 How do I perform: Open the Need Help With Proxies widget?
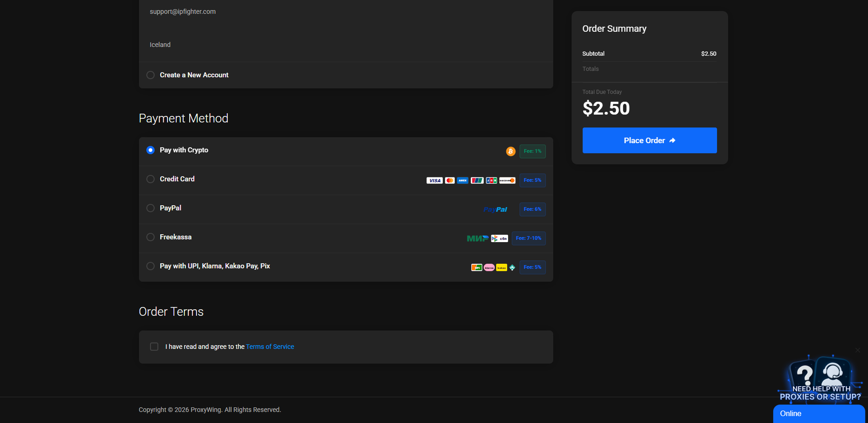(820, 379)
